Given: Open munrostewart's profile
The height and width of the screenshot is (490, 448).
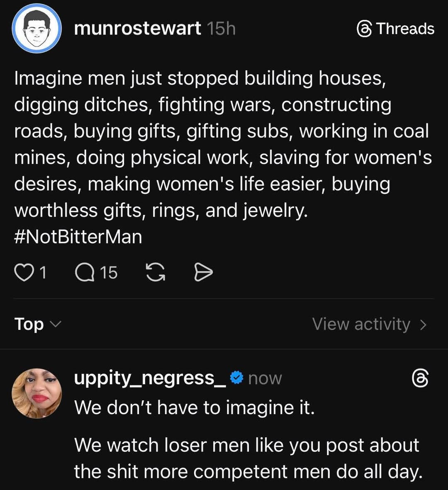Looking at the screenshot, I should [138, 29].
